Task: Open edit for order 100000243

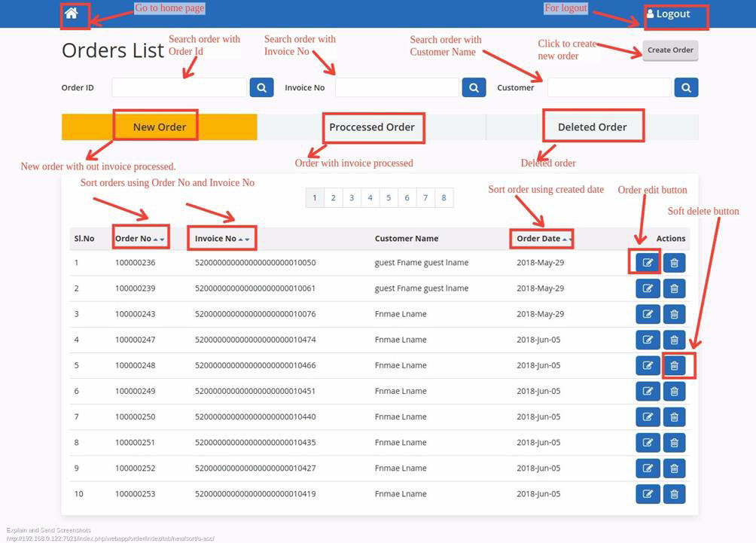Action: tap(648, 314)
